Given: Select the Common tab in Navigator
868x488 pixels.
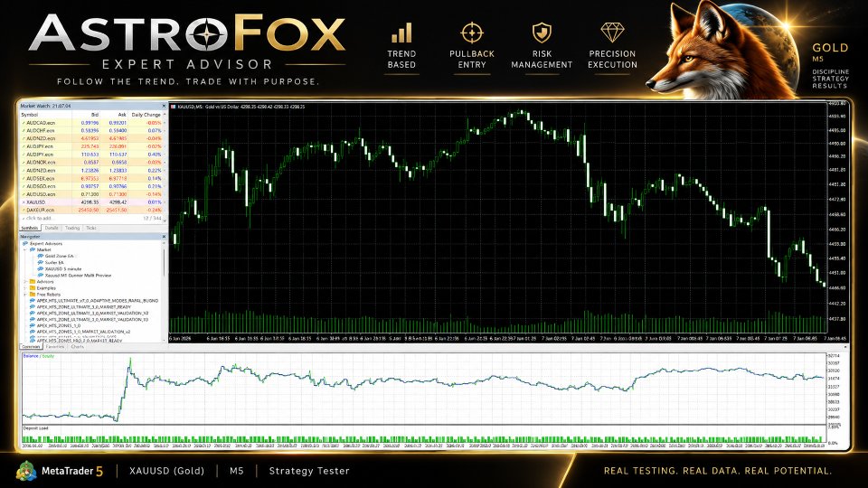Looking at the screenshot, I should (31, 347).
